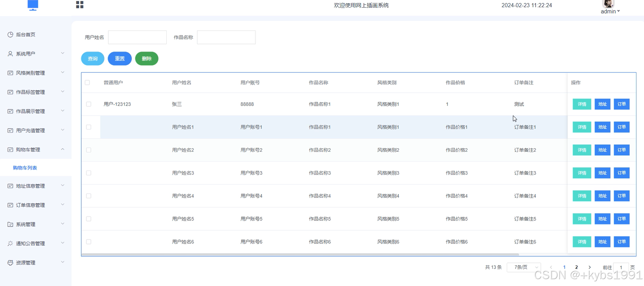Expand 风格类别管理 menu chevron
The height and width of the screenshot is (286, 644).
point(62,72)
